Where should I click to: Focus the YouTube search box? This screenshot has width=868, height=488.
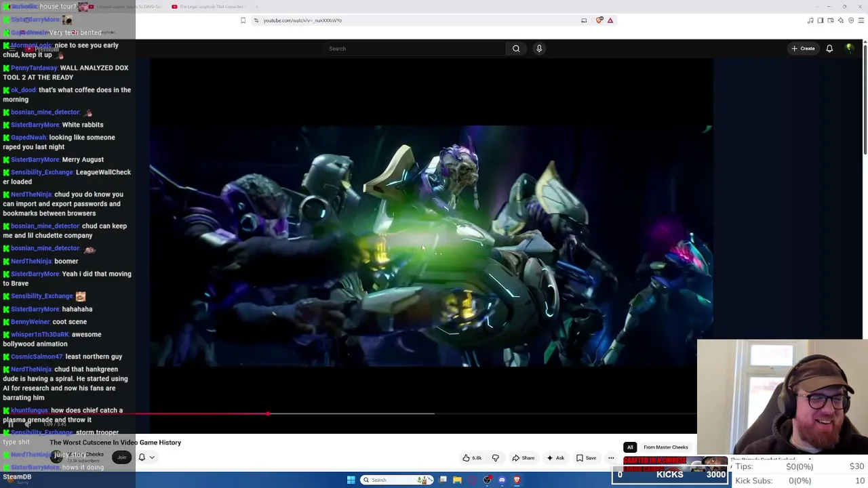tap(415, 49)
